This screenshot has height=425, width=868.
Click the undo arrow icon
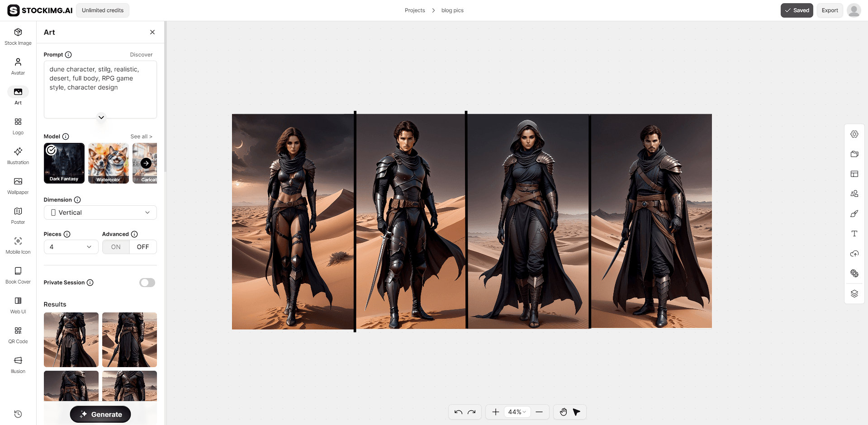pyautogui.click(x=458, y=412)
